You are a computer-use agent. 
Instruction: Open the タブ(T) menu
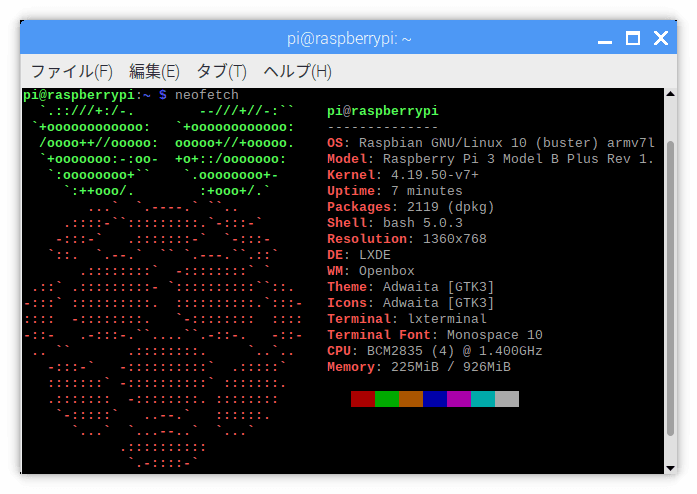[x=221, y=71]
